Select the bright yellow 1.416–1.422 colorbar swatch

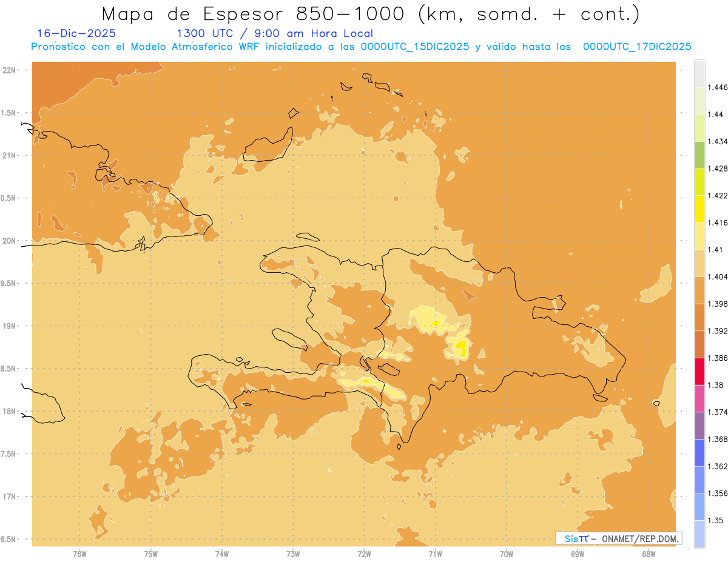[x=699, y=209]
